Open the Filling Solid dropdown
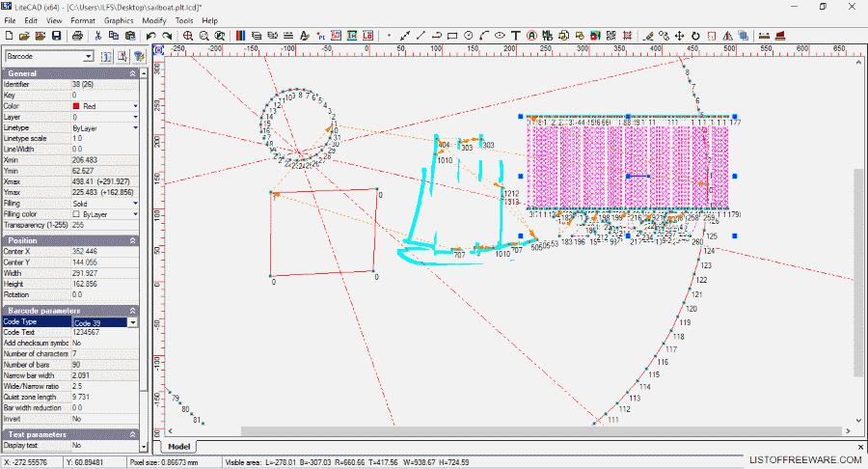 (135, 204)
